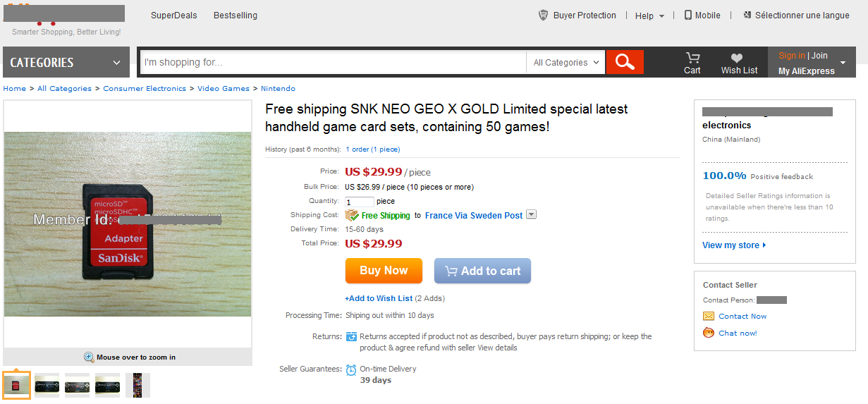Expand the CATEGORIES menu
The width and height of the screenshot is (868, 404).
(66, 63)
